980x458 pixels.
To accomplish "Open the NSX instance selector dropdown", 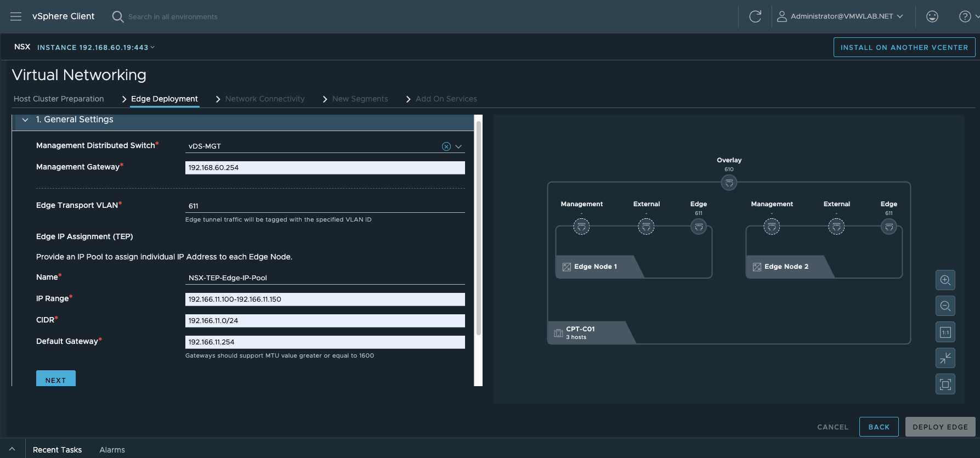I will (x=96, y=48).
